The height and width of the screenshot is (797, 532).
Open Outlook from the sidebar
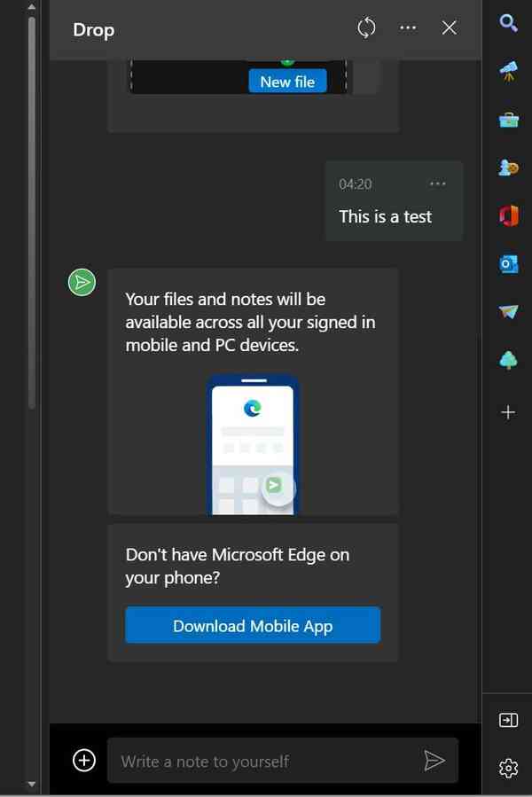coord(508,263)
